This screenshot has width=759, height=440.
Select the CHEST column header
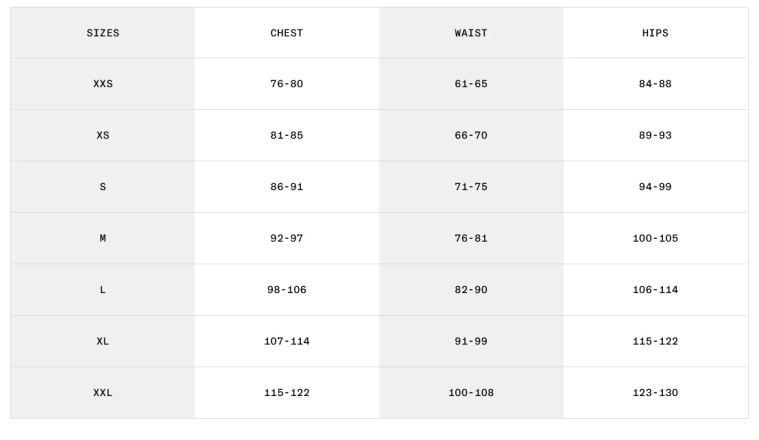287,33
